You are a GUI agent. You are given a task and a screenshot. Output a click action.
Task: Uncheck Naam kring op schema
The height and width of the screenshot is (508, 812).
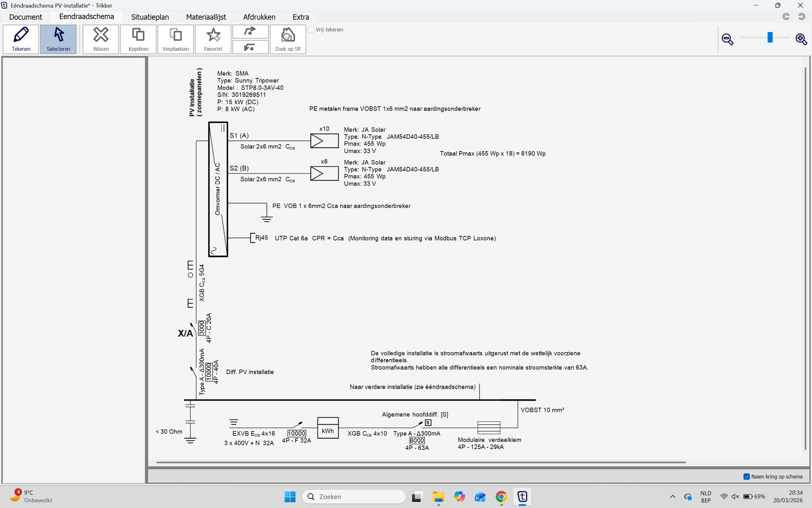pyautogui.click(x=746, y=477)
